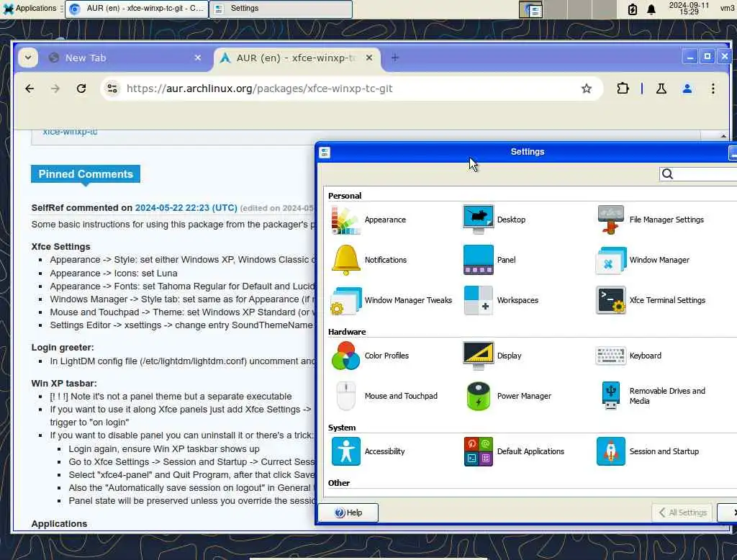Open the tab search dropdown chevron
The width and height of the screenshot is (737, 560).
tap(28, 58)
